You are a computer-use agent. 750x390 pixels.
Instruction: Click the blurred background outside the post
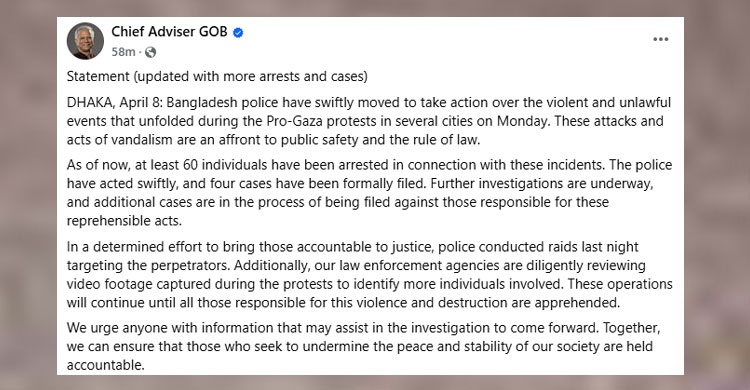pos(29,191)
